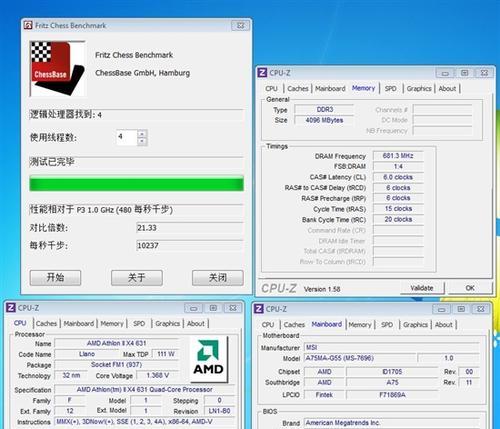Click the 15 clocks cycle time value

[x=398, y=209]
